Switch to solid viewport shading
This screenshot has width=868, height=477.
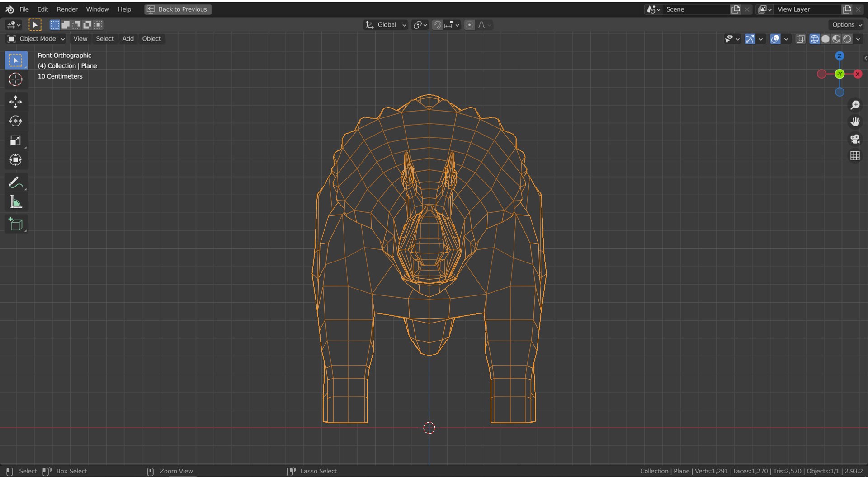coord(826,39)
